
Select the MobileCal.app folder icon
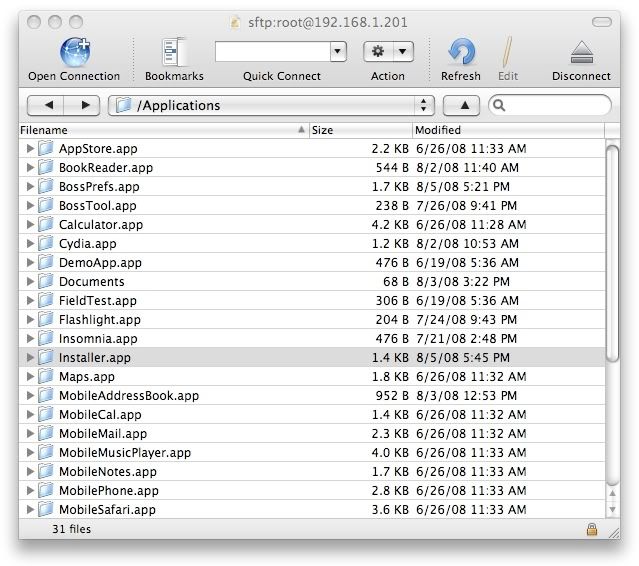coord(46,414)
